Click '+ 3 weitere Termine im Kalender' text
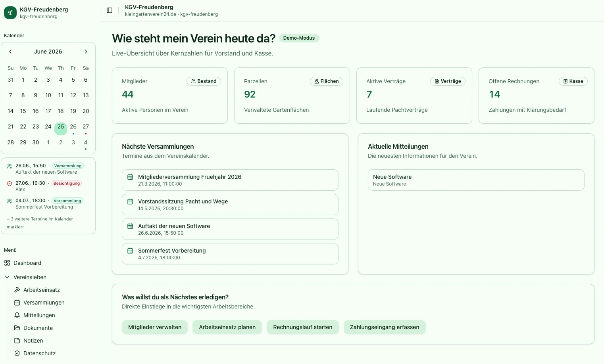Screen dimensions: 604x364 (x=40, y=223)
